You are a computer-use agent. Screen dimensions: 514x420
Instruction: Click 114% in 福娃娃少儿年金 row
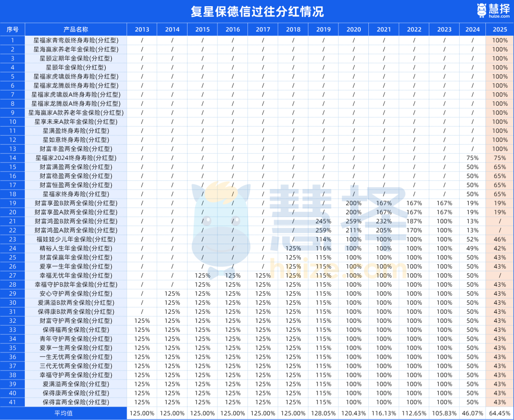pyautogui.click(x=324, y=240)
